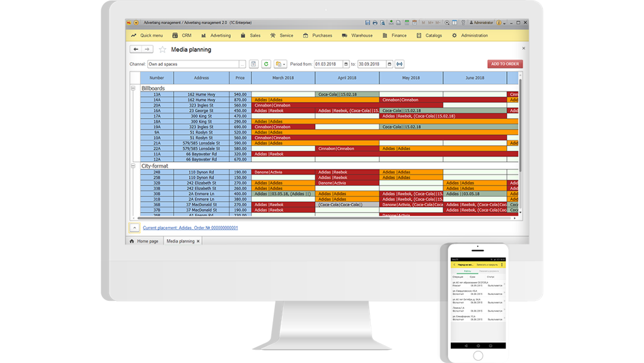This screenshot has width=644, height=363.
Task: Click the April 2018 column header
Action: tap(347, 78)
